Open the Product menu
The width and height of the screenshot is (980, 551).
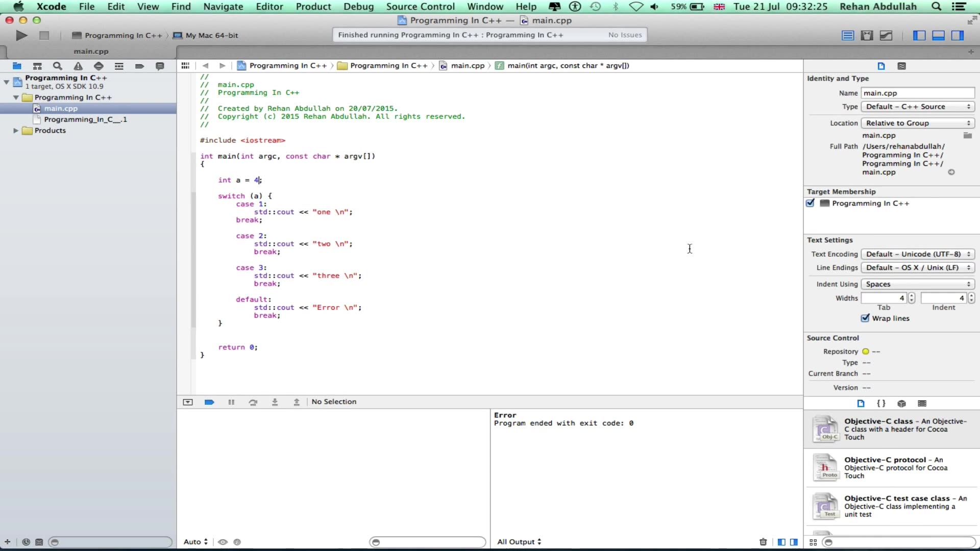pyautogui.click(x=313, y=7)
